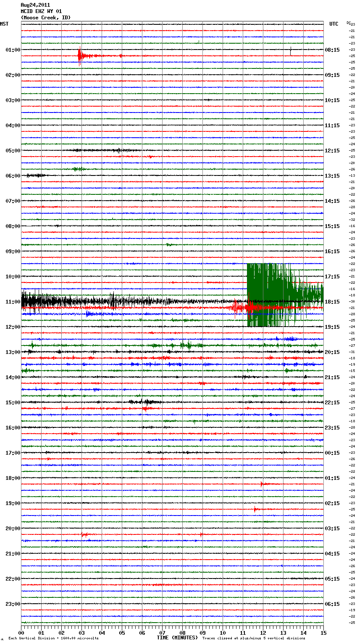Click the MST timezone header
The height and width of the screenshot is (644, 357).
click(x=4, y=24)
